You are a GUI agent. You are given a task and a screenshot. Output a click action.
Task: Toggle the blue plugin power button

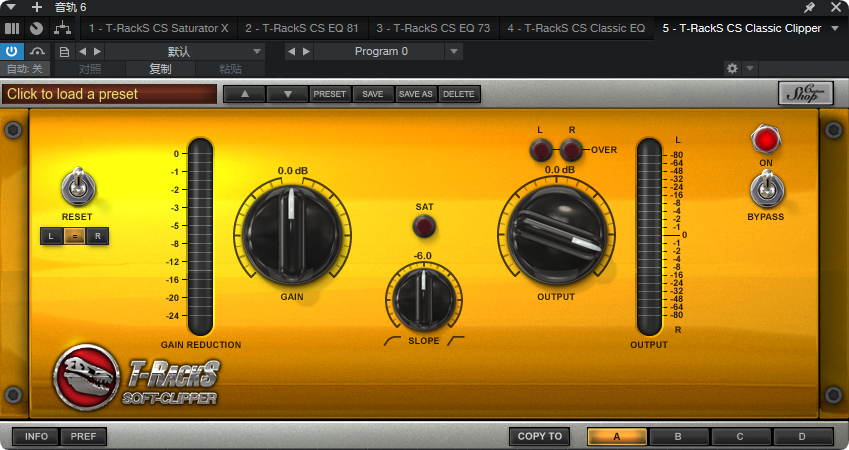(x=11, y=51)
